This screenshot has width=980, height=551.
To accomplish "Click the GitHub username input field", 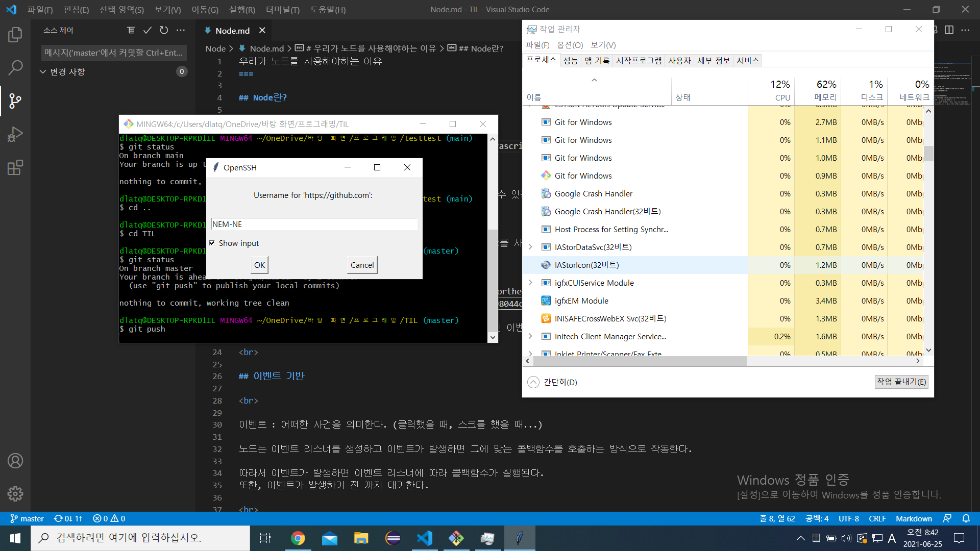I will click(314, 224).
